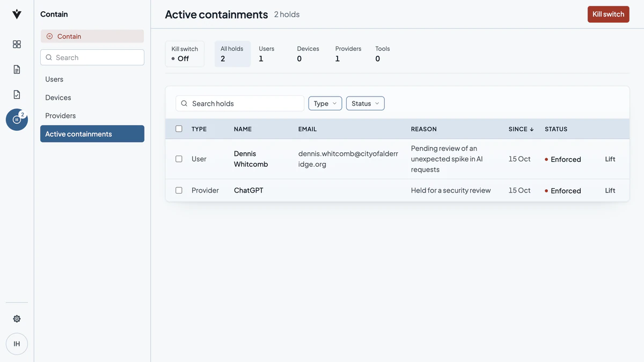Click the Kill switch Off status card

[x=185, y=54]
